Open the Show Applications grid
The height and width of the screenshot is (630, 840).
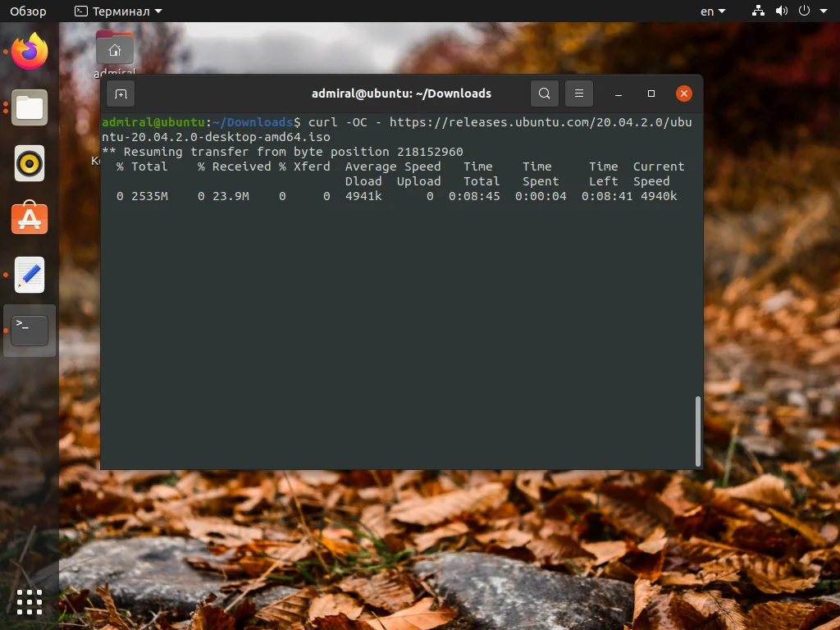(x=29, y=602)
